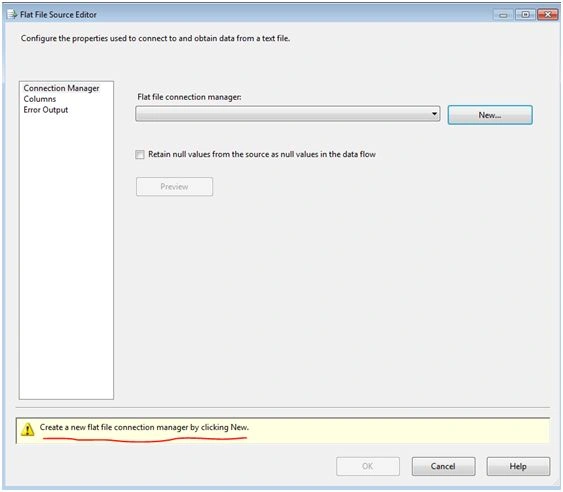
Task: Switch to the Columns page
Action: [x=39, y=99]
